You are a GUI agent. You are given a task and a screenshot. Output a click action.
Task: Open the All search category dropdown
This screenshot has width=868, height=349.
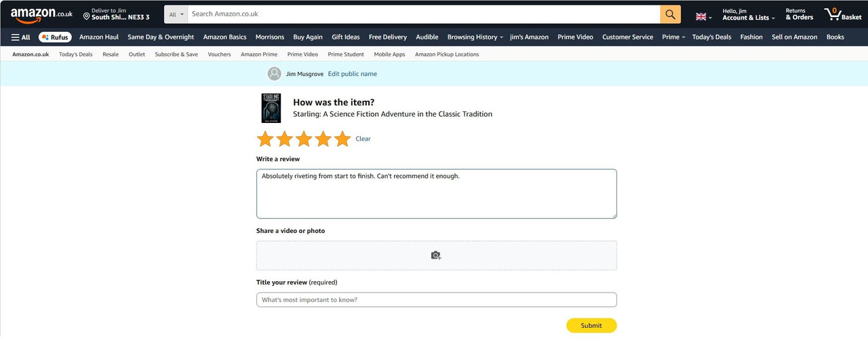tap(176, 14)
